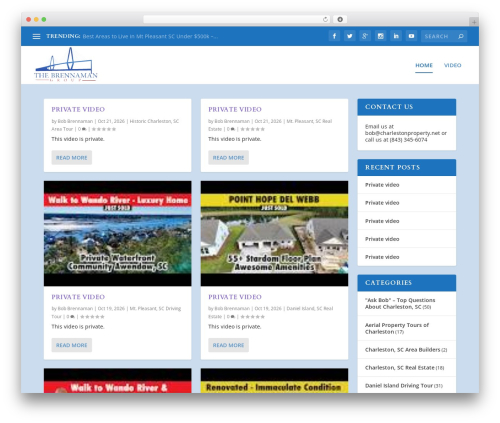Click the search magnifier icon

click(x=461, y=36)
